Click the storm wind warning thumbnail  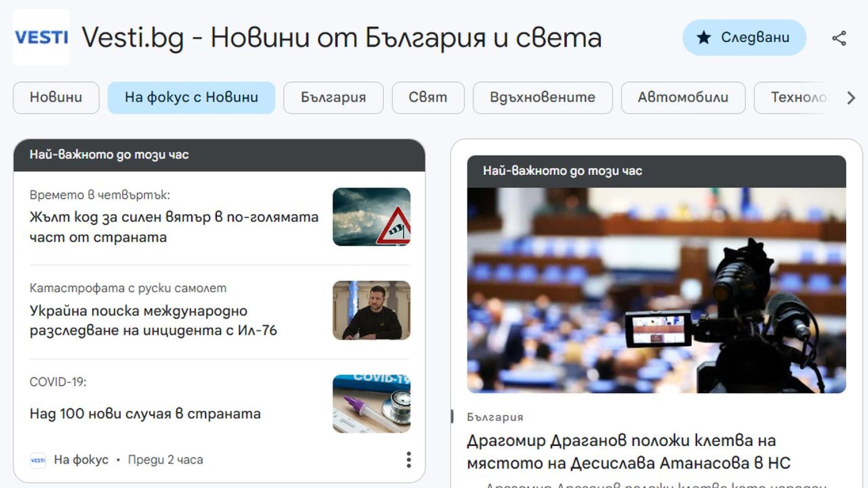(x=372, y=217)
